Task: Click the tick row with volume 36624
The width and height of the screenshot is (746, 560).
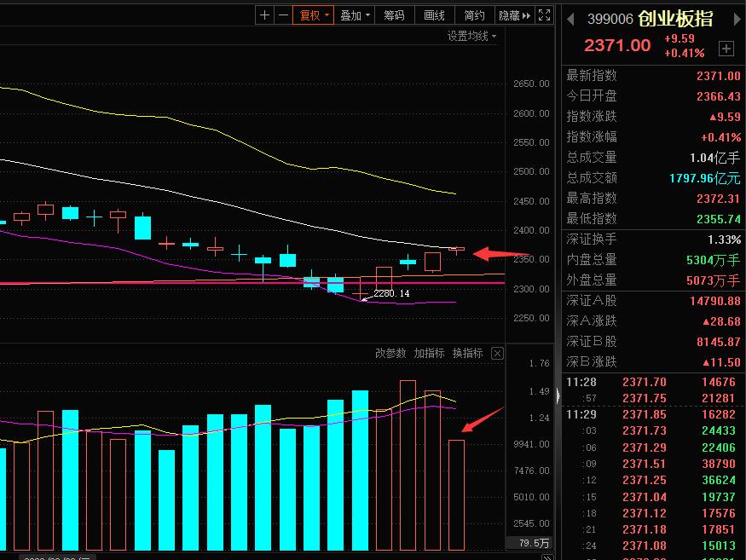Action: click(x=651, y=480)
